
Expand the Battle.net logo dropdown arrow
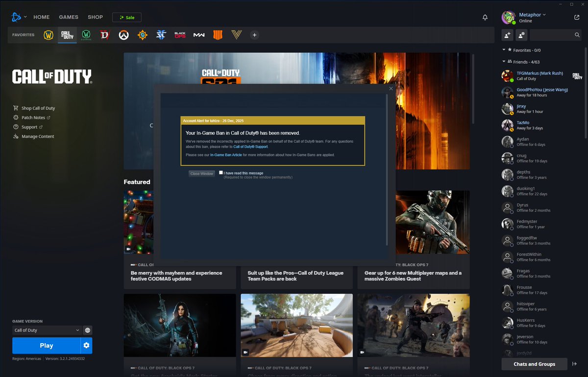click(25, 17)
